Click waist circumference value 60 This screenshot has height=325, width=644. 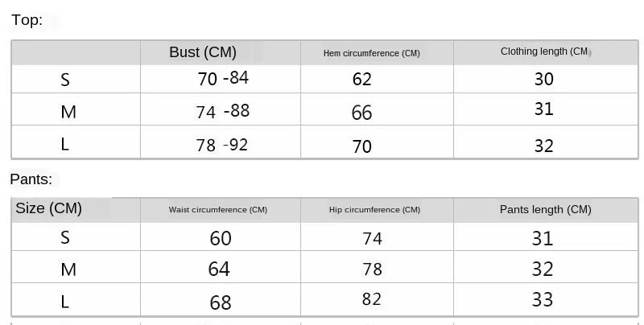pyautogui.click(x=220, y=238)
